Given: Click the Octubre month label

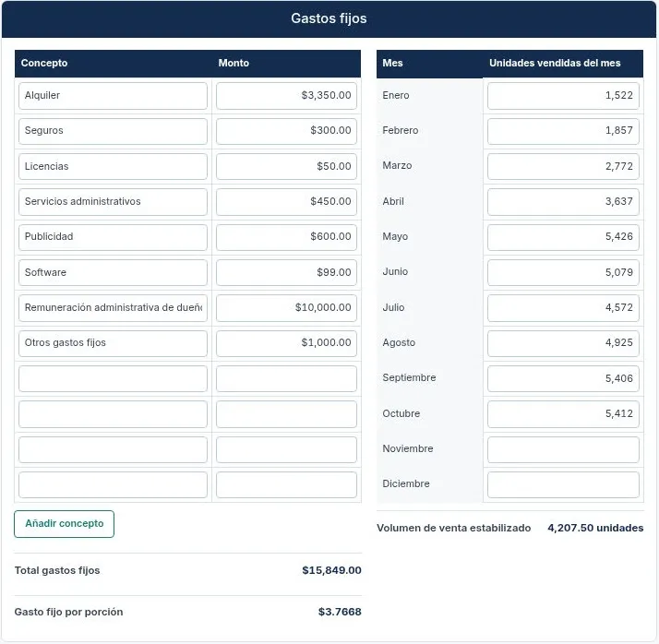Looking at the screenshot, I should pos(401,413).
